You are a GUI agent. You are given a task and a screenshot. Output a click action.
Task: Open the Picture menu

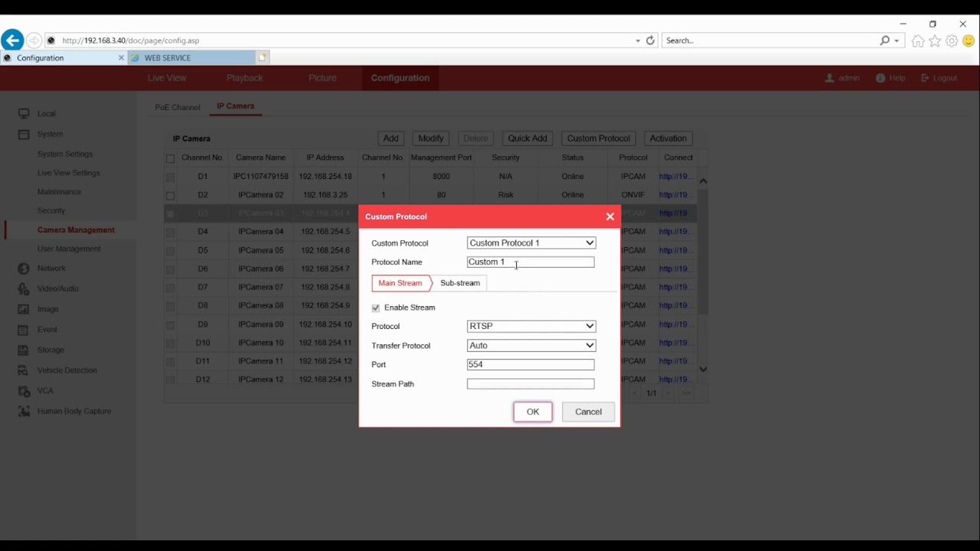click(322, 78)
